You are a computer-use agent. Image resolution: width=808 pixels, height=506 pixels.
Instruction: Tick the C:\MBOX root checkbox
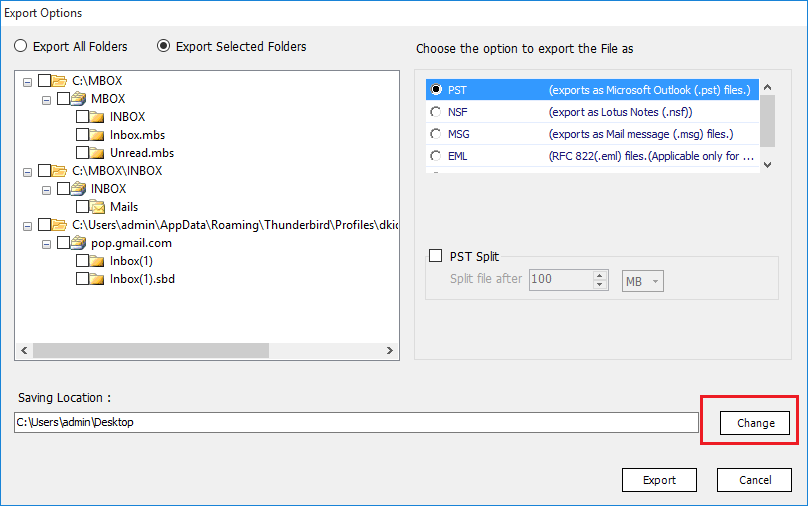click(x=44, y=80)
